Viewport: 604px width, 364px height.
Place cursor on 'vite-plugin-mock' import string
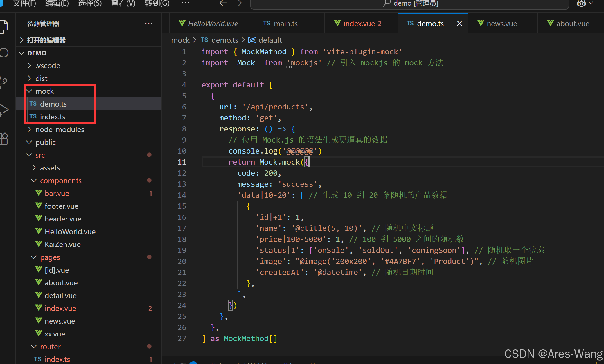click(362, 52)
